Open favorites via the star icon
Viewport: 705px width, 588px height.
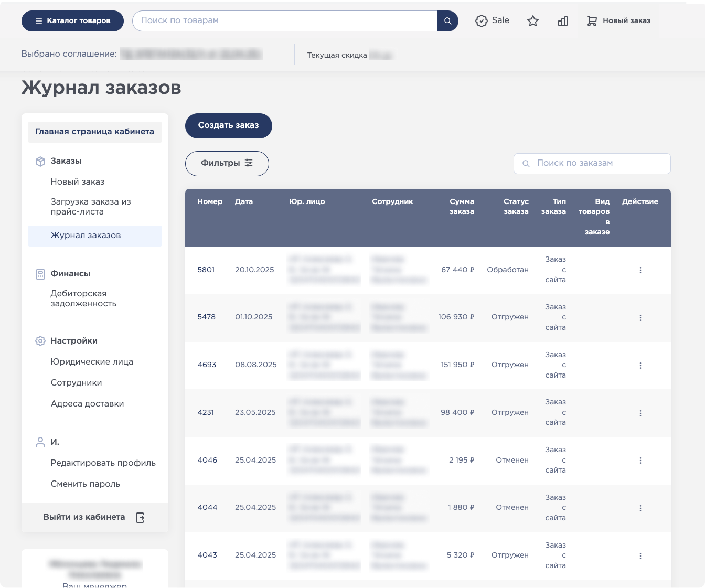pyautogui.click(x=533, y=21)
